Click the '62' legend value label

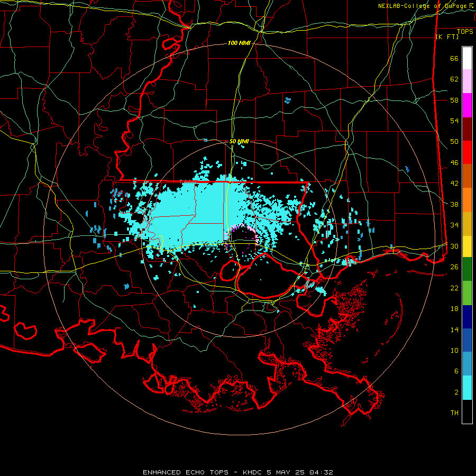[454, 79]
